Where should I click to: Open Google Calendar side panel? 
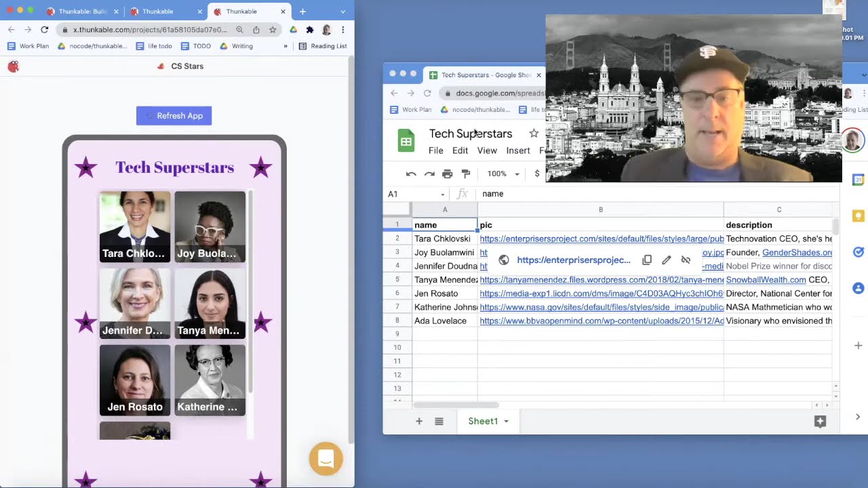(x=858, y=180)
